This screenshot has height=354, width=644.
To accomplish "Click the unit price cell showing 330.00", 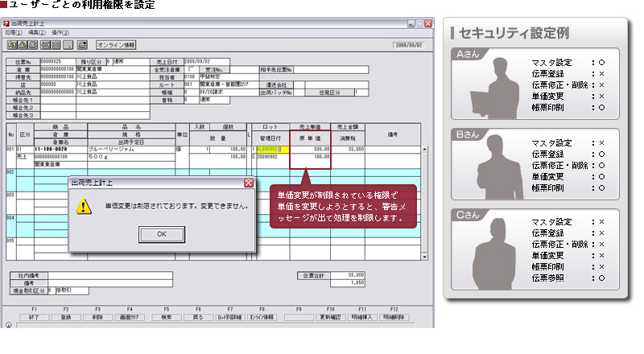I will [x=310, y=150].
